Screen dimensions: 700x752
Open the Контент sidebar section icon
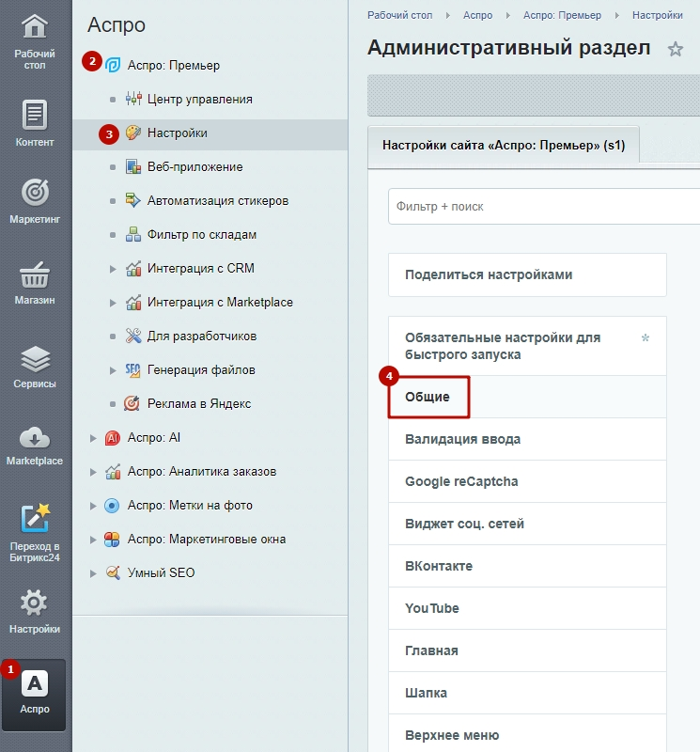(35, 115)
